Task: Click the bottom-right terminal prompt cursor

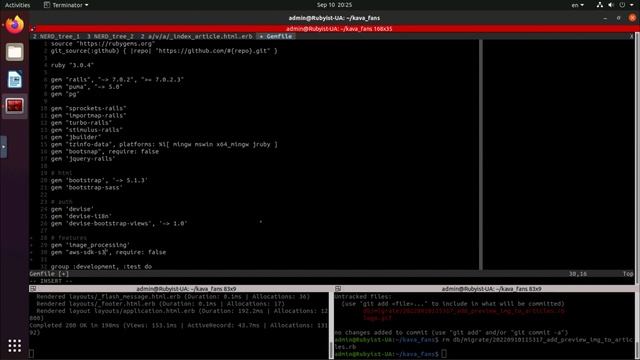Action: coord(444,354)
